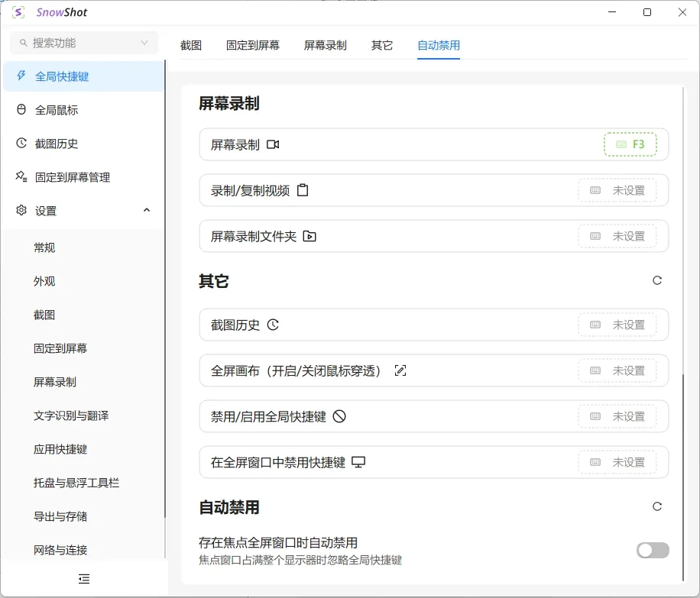
Task: Set shortcut for 禁用/启用全局快捷键
Action: point(617,416)
